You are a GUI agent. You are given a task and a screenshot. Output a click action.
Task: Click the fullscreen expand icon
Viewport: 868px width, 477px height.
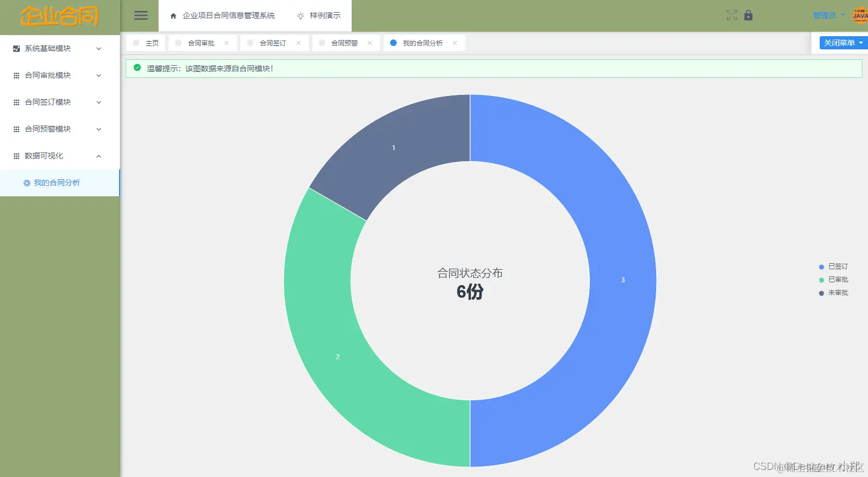click(732, 15)
